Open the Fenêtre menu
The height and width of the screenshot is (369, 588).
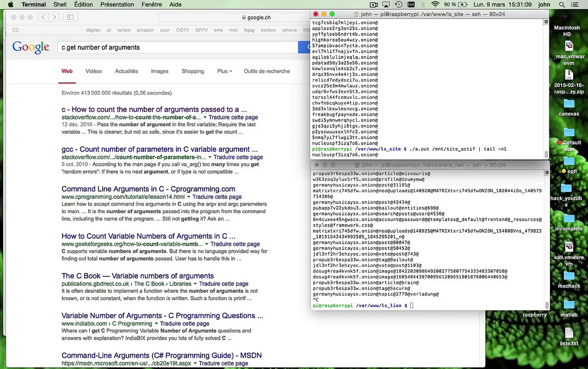click(151, 5)
